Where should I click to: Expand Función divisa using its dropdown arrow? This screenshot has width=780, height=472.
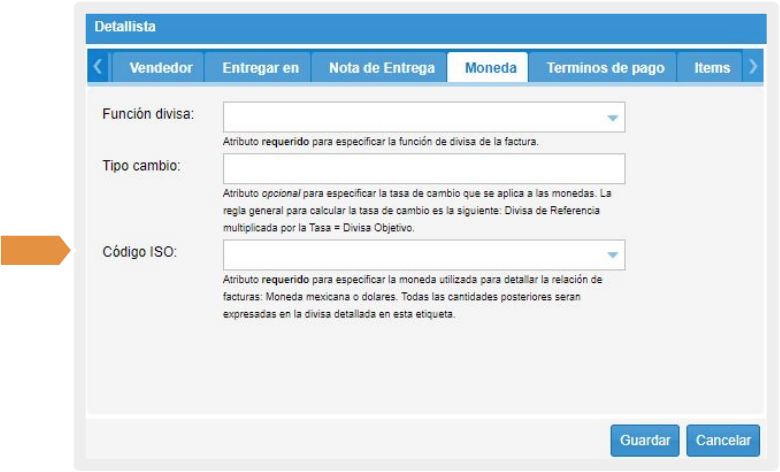[612, 118]
